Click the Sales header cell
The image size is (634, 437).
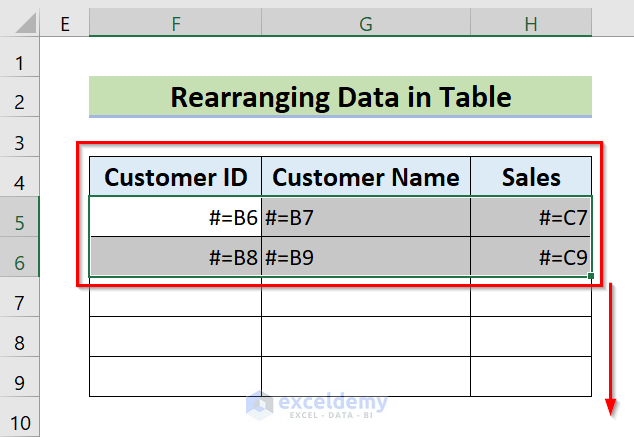530,178
